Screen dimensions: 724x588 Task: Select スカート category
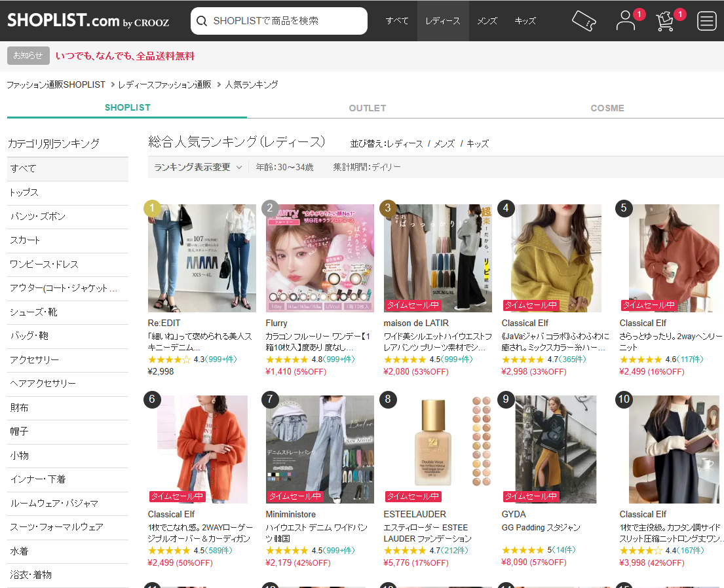click(x=68, y=240)
